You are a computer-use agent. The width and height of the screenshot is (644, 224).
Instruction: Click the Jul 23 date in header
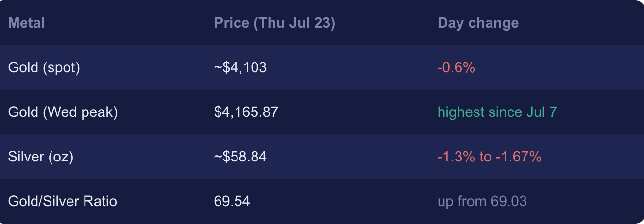coord(310,23)
